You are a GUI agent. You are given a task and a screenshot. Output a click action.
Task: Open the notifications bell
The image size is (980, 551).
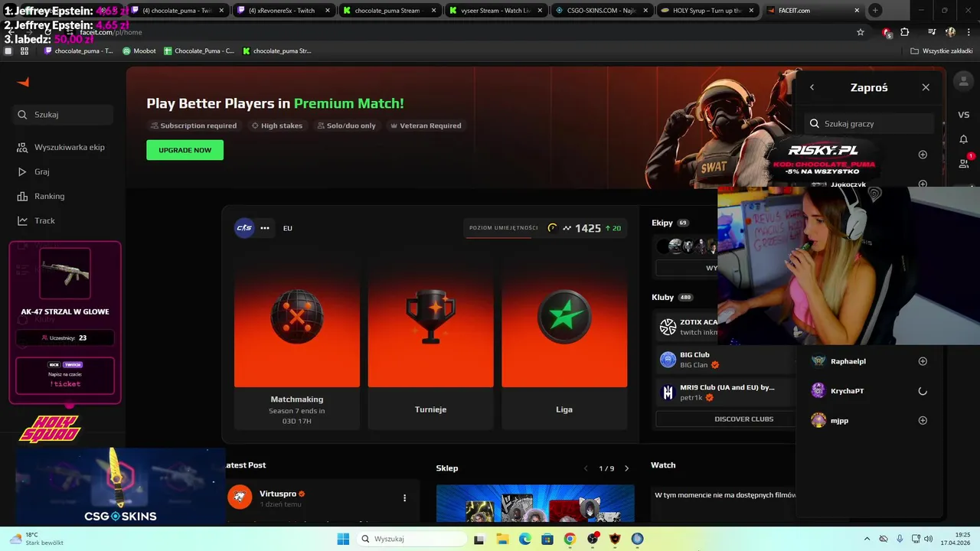coord(963,139)
